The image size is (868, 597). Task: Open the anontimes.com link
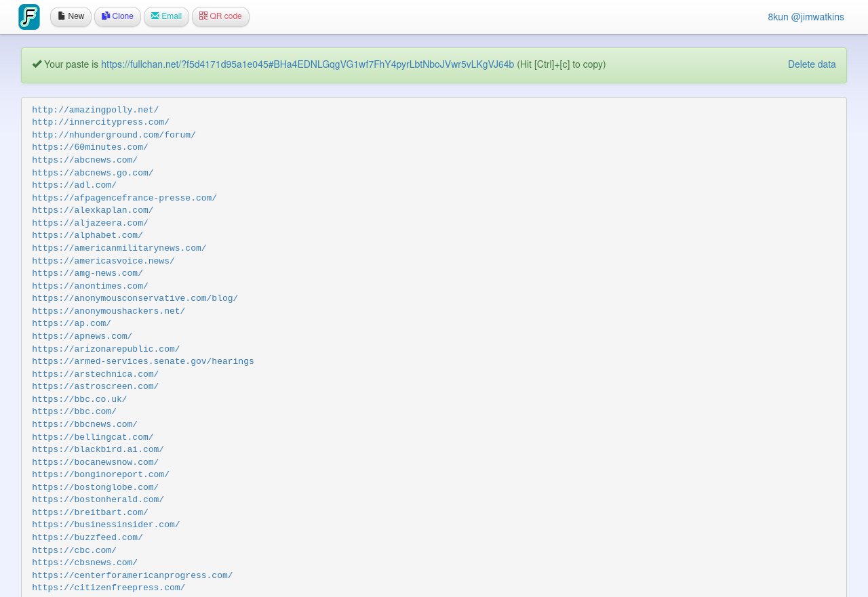point(90,286)
